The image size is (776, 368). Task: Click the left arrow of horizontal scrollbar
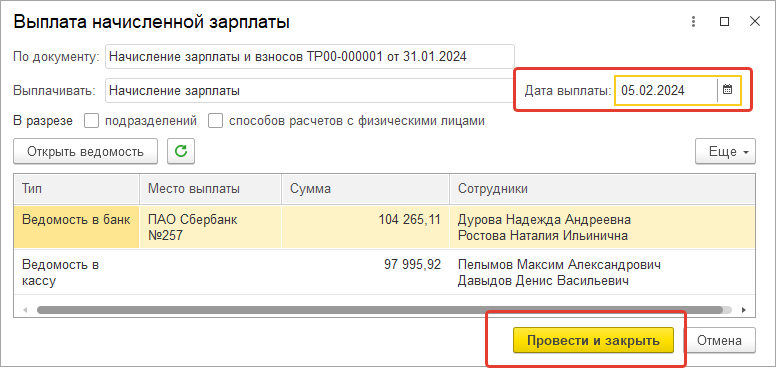[25, 310]
